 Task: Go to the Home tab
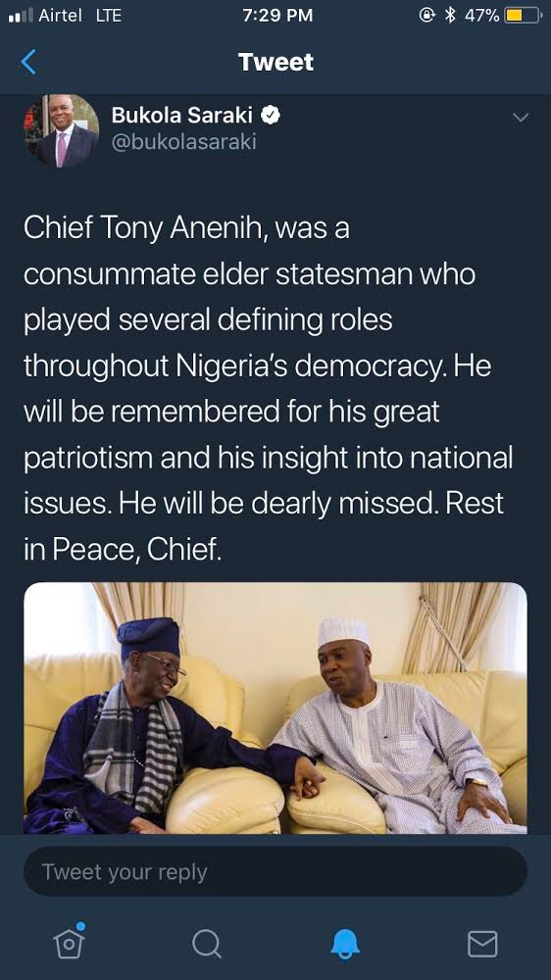point(69,941)
